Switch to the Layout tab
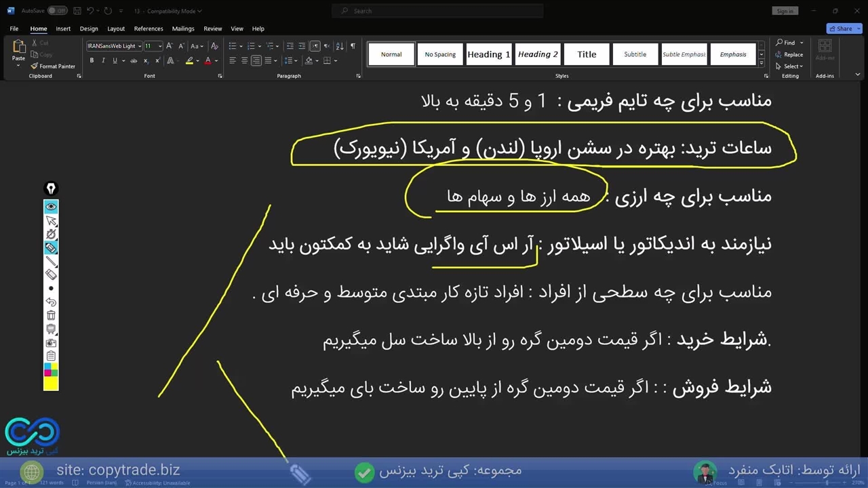The image size is (868, 488). point(116,28)
